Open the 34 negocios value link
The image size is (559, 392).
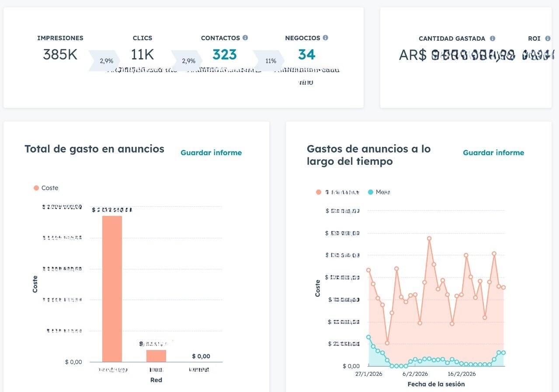pos(306,55)
